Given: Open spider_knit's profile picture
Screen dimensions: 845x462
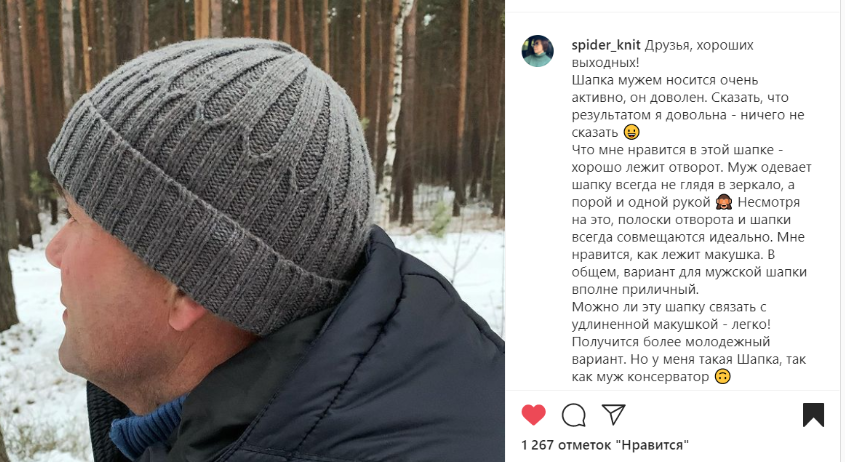Looking at the screenshot, I should 537,51.
